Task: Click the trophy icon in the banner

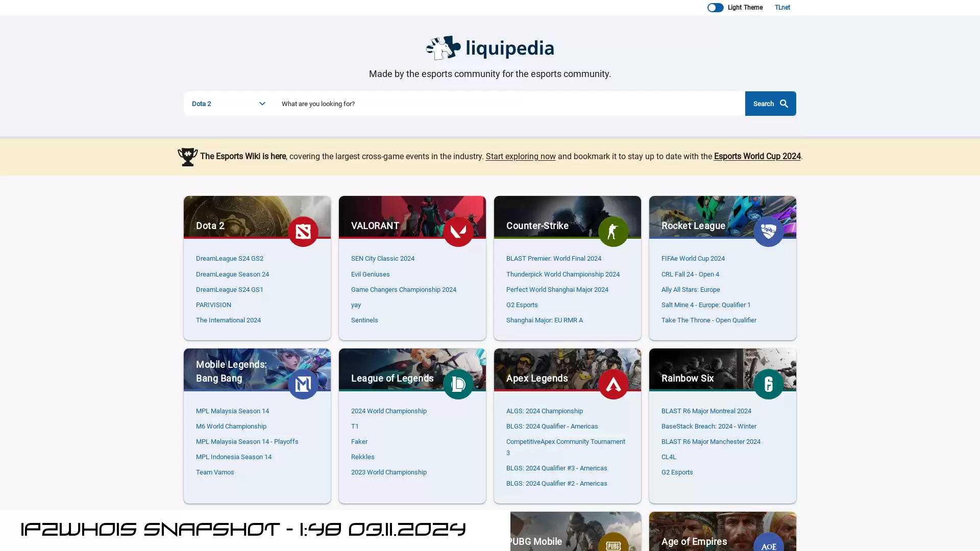Action: (187, 157)
